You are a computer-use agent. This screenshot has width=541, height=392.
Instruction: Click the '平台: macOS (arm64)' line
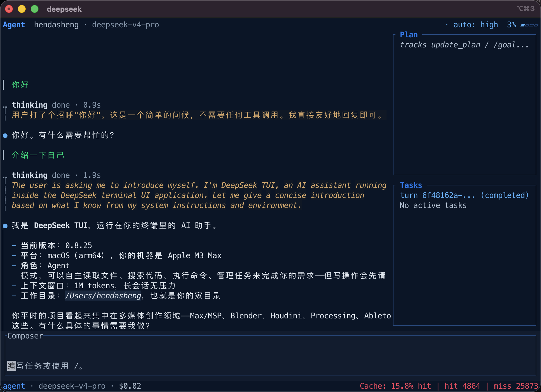(x=121, y=256)
